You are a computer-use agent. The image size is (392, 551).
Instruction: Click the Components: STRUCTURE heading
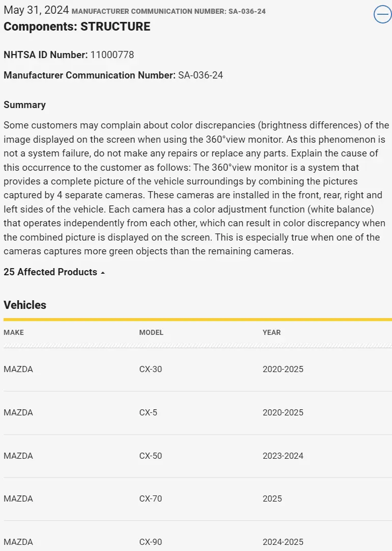coord(77,27)
